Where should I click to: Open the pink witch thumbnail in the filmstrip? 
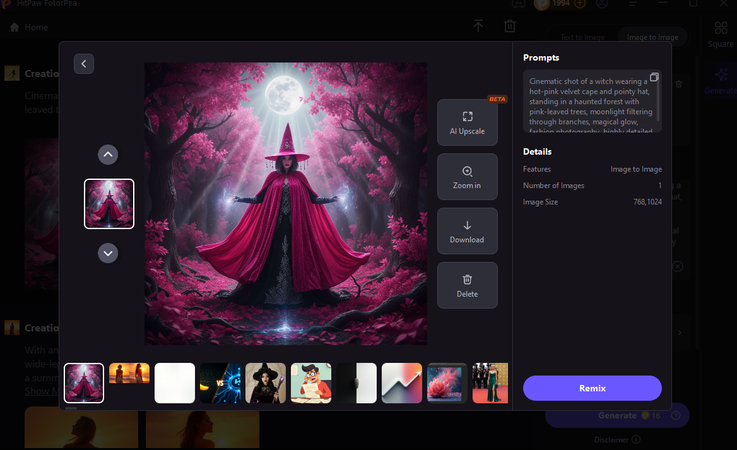pos(84,383)
